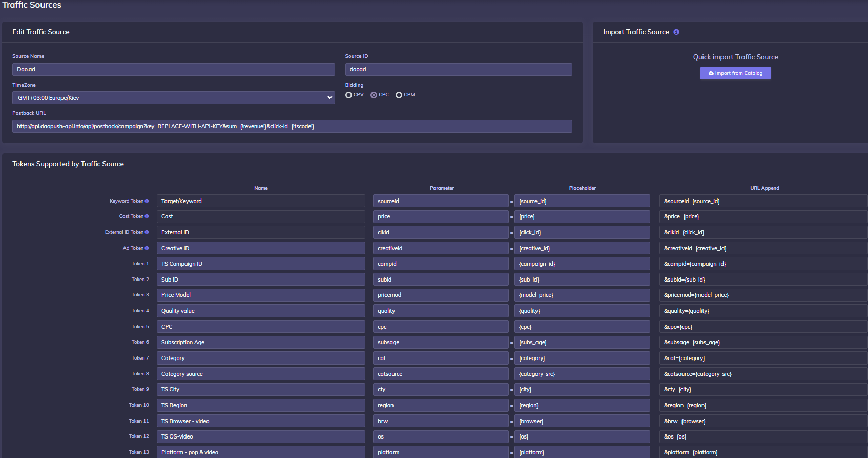Select the CPC bidding radio button
The width and height of the screenshot is (868, 458).
[374, 95]
